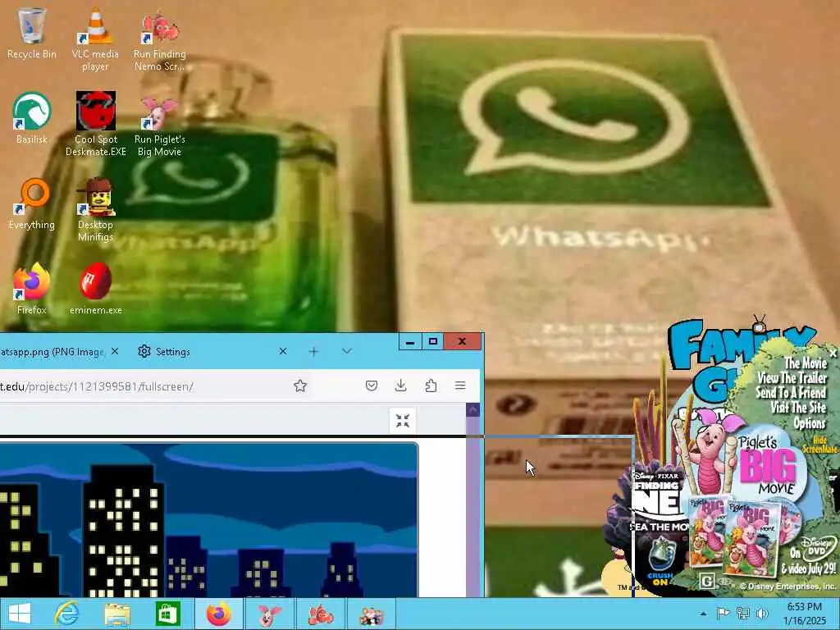840x630 pixels.
Task: Show hidden tray icons arrow
Action: (703, 614)
